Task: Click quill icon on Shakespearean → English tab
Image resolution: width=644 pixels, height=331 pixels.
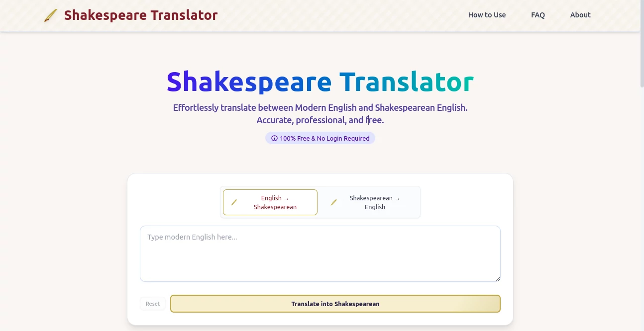Action: (334, 202)
